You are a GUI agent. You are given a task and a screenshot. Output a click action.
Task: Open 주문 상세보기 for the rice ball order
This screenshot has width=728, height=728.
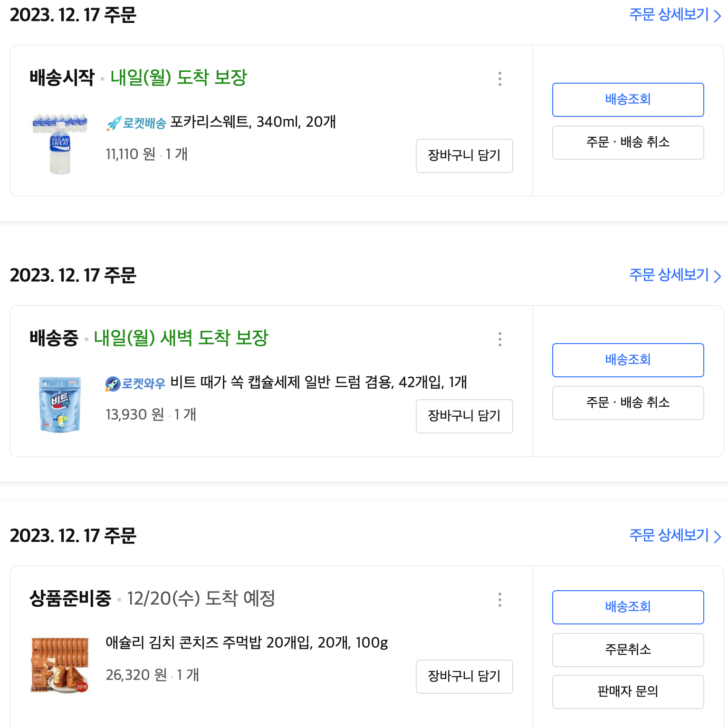674,536
